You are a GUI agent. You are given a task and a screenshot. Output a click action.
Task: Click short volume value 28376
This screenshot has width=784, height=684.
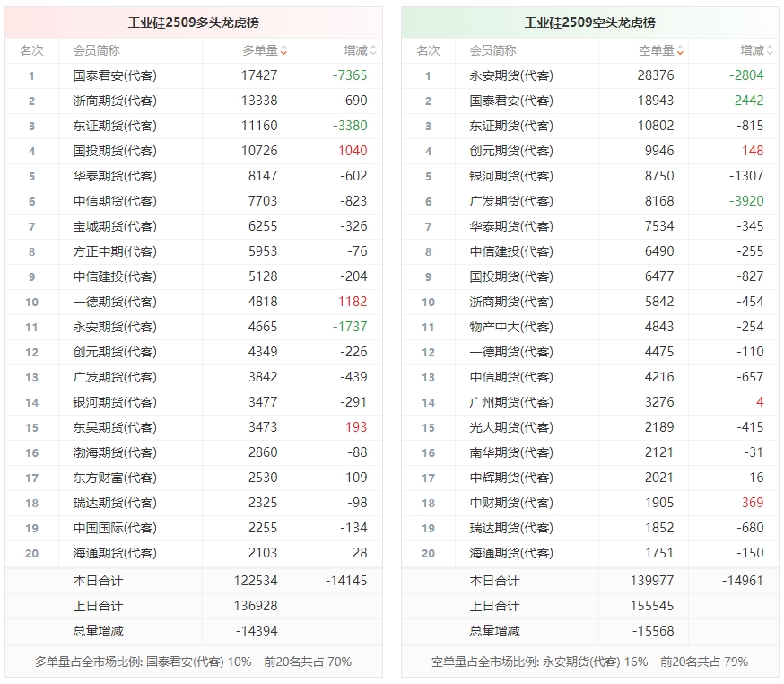point(656,75)
